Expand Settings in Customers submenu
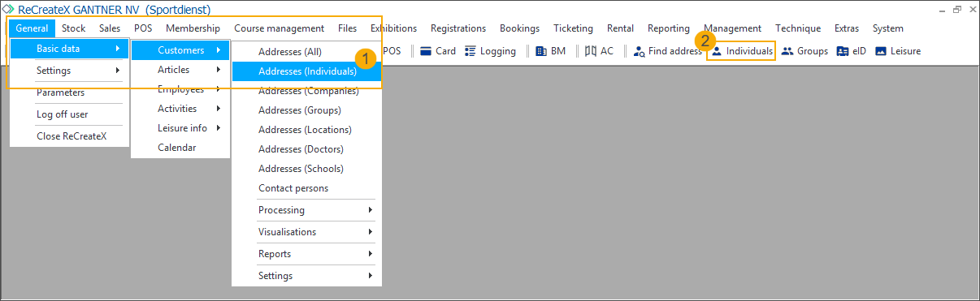The height and width of the screenshot is (301, 980). pos(306,276)
